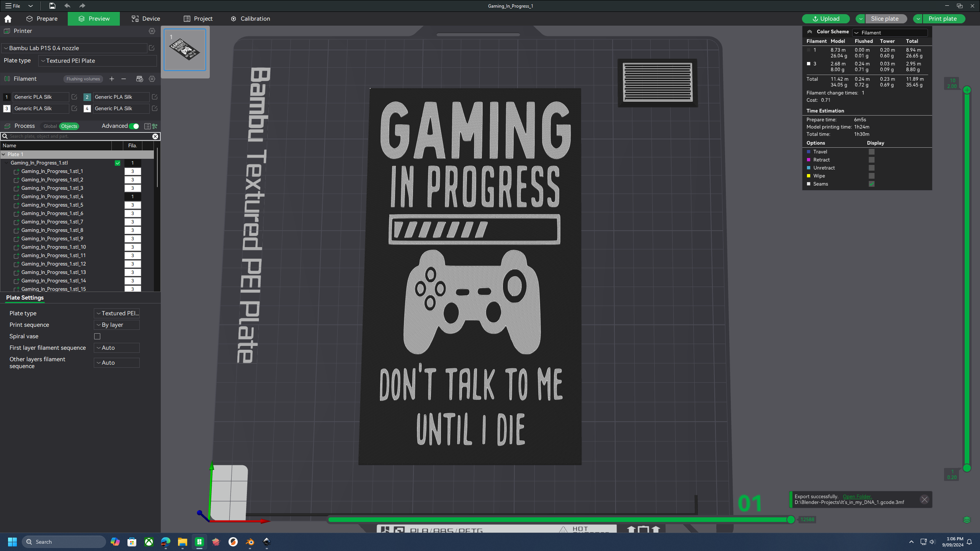Open the Project tab
Image resolution: width=980 pixels, height=551 pixels.
point(198,19)
